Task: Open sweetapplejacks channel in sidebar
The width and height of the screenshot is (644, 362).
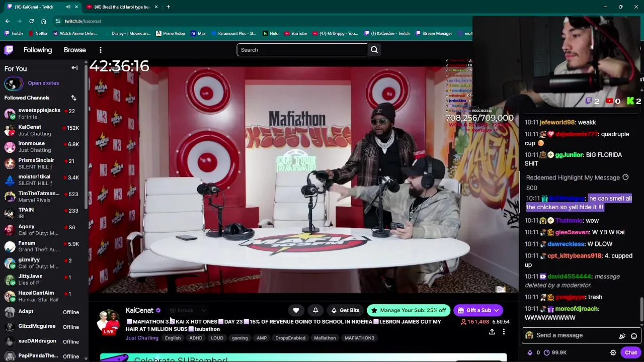Action: [42, 114]
